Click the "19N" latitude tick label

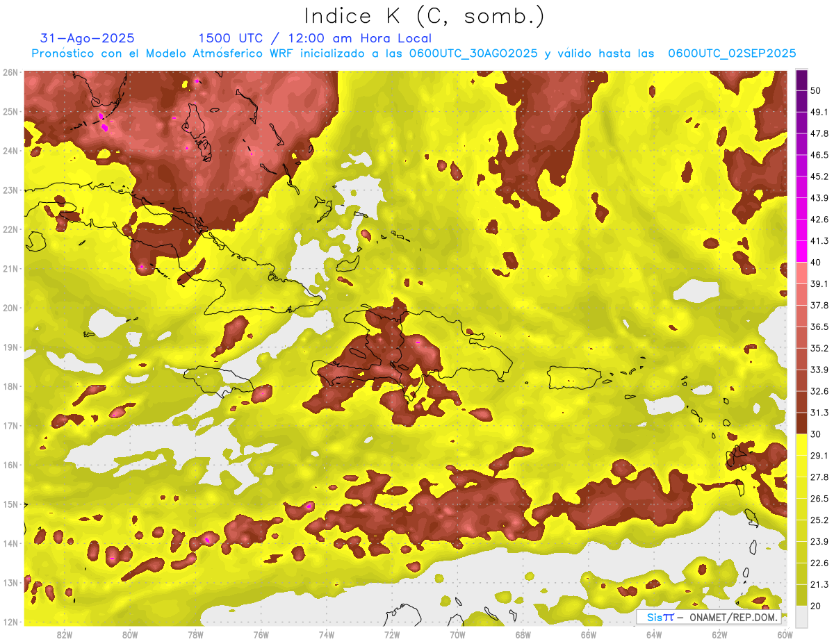coord(10,347)
